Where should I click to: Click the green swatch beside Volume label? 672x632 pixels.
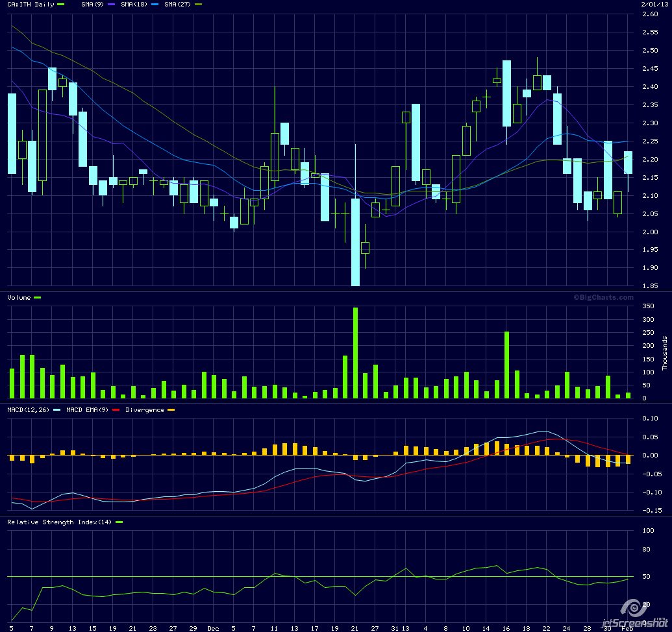click(37, 297)
